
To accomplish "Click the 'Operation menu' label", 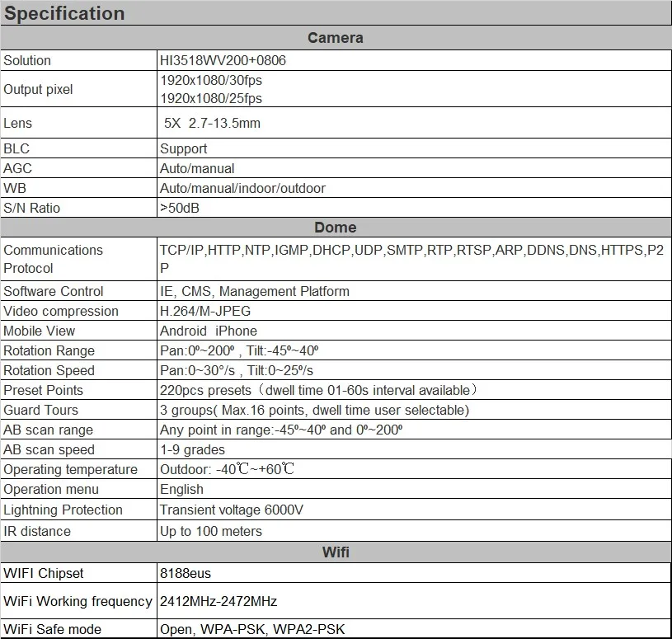I will (51, 489).
